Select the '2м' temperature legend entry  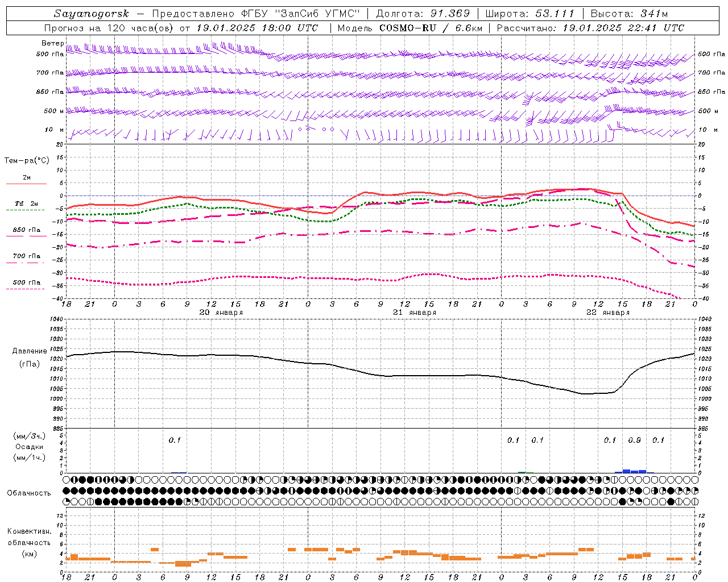26,177
